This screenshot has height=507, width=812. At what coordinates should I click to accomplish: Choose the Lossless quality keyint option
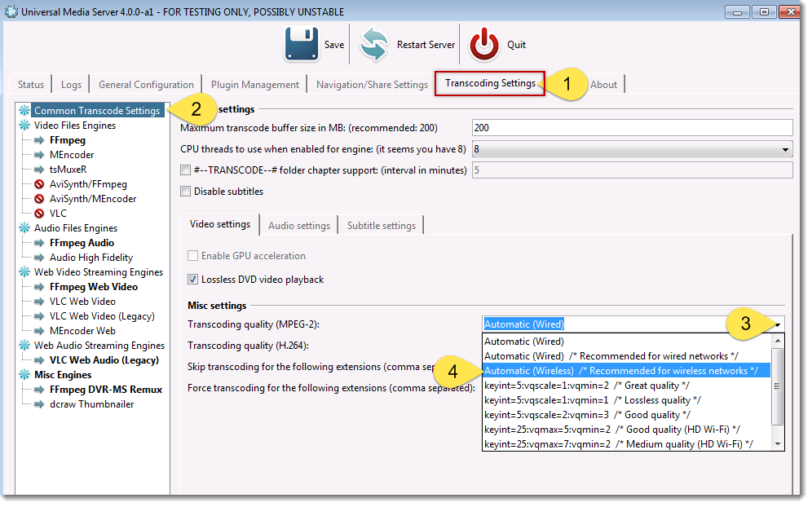(626, 400)
